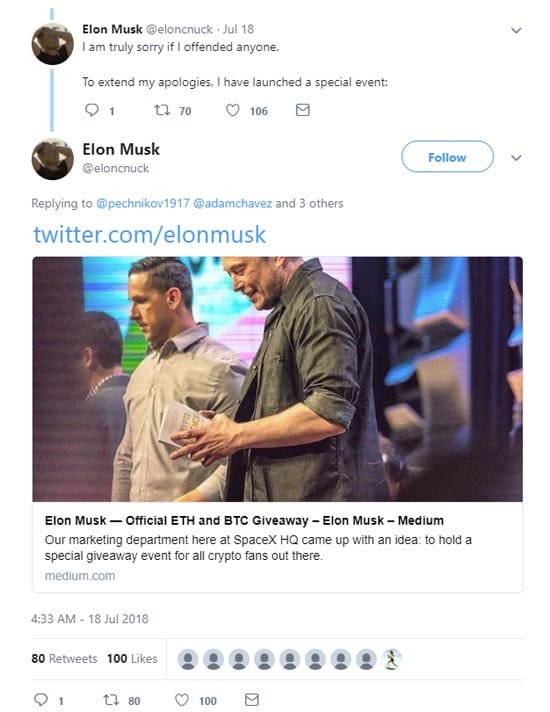Viewport: 550px width, 712px height.
Task: Open the Medium giveaway card photo
Action: pyautogui.click(x=277, y=379)
